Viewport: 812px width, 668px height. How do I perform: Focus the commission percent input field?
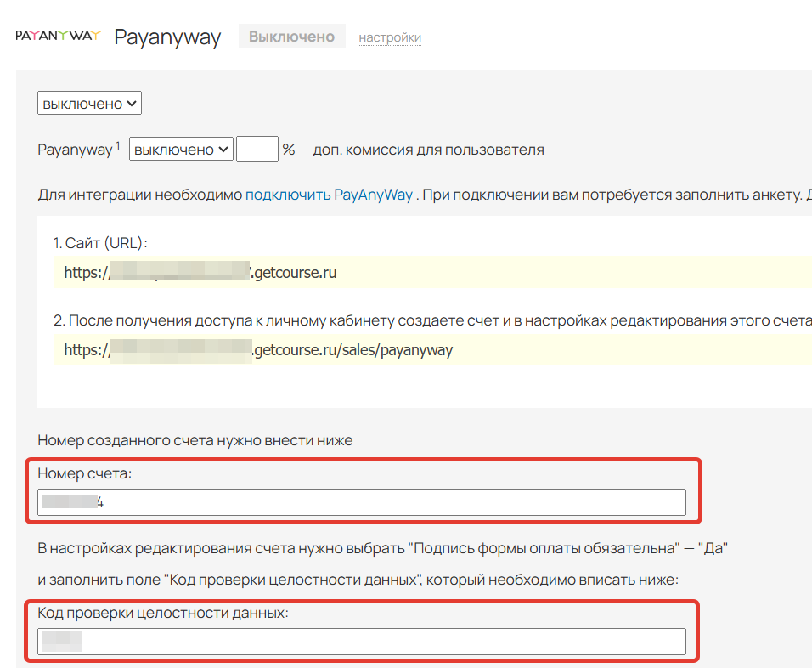257,150
